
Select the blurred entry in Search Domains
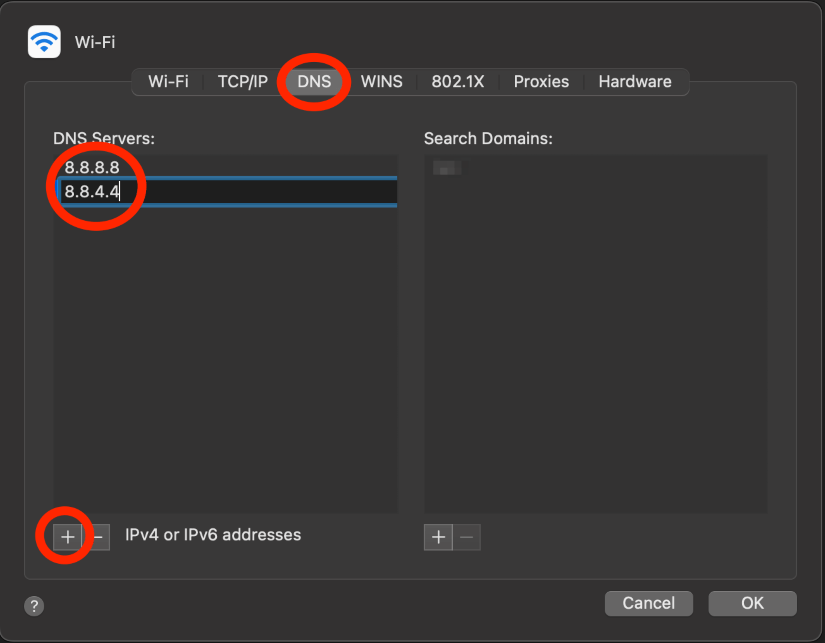pyautogui.click(x=446, y=168)
